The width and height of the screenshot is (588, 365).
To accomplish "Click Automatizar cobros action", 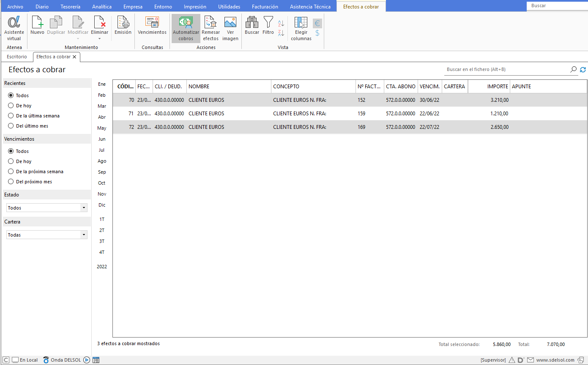I will [186, 29].
